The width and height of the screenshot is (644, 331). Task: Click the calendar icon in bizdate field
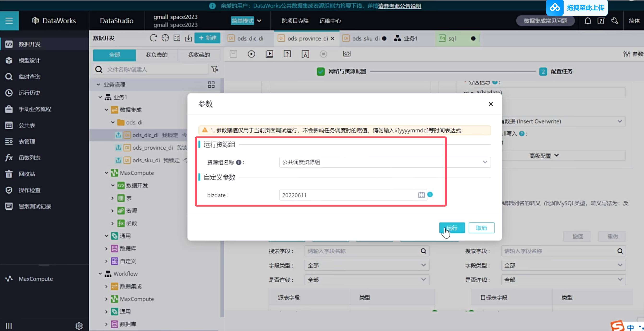click(421, 195)
